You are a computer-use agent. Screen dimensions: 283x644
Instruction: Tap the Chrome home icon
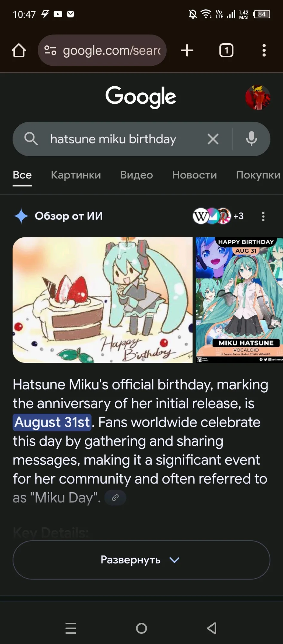coord(19,51)
